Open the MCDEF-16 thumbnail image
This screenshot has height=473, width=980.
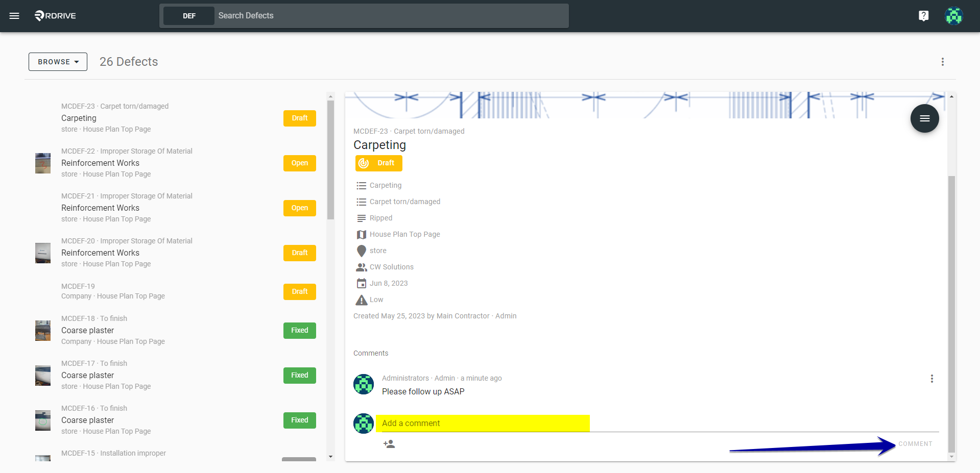point(43,420)
